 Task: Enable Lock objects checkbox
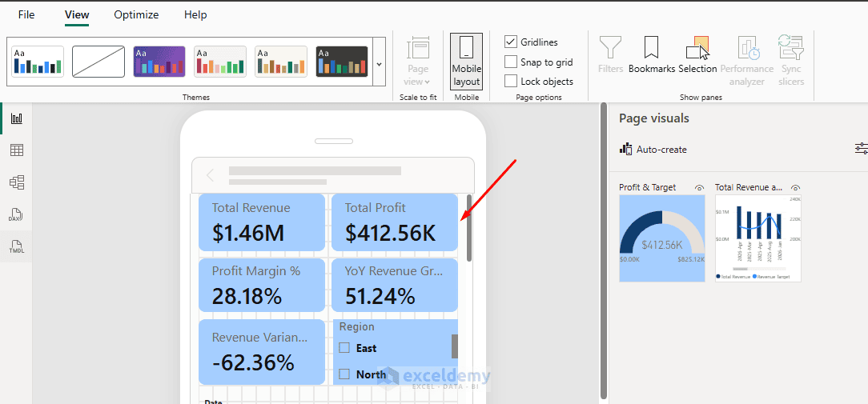coord(510,82)
